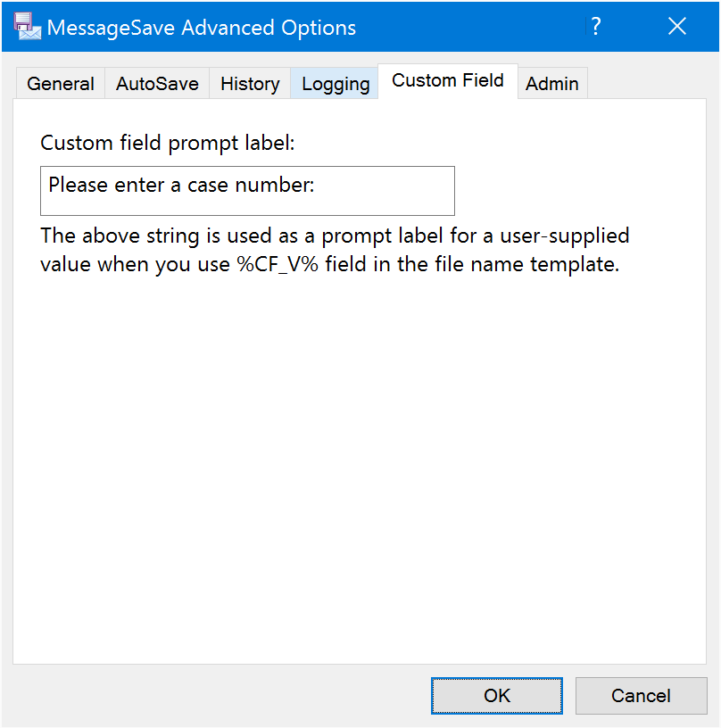Click the help question mark icon
Image resolution: width=721 pixels, height=728 pixels.
click(596, 27)
